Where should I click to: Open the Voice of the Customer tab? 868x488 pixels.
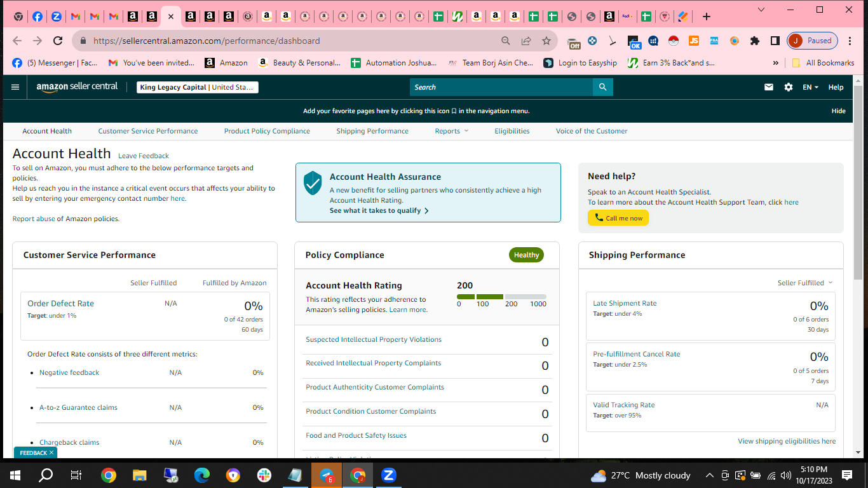tap(592, 131)
